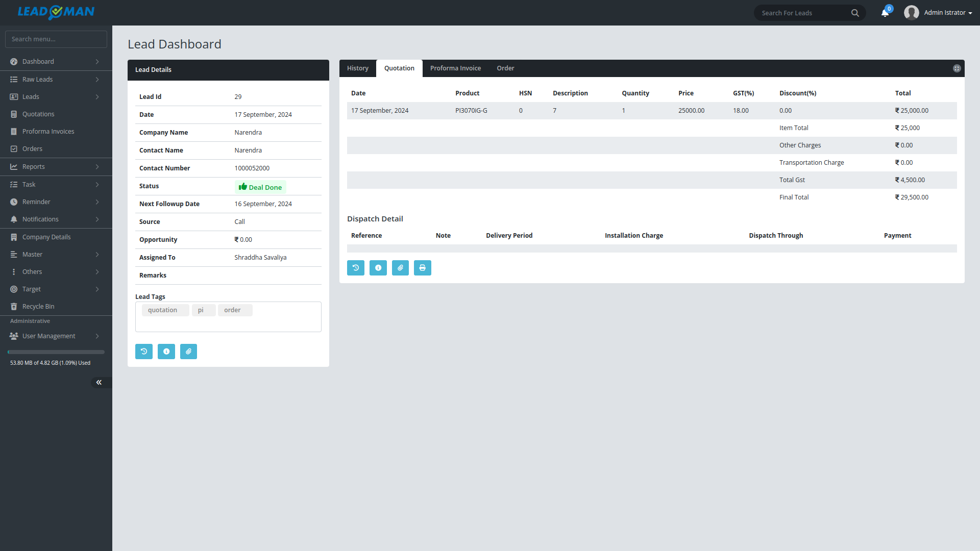
Task: Open the notifications bell icon
Action: (885, 13)
